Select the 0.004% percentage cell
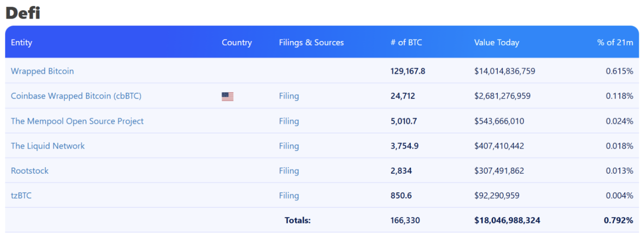 pos(619,195)
